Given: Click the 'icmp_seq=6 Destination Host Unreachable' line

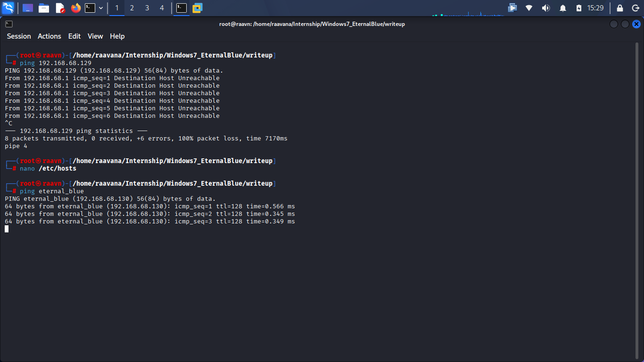Looking at the screenshot, I should (x=112, y=116).
